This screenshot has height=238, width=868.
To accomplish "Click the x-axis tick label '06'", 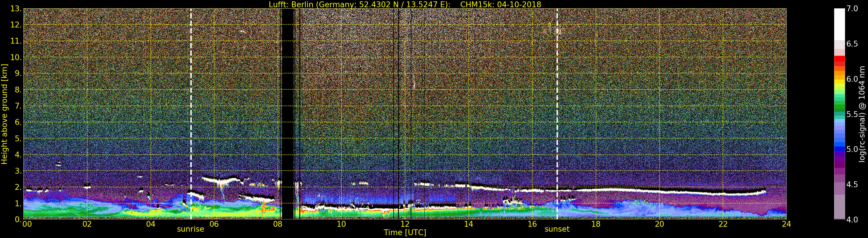I will pyautogui.click(x=214, y=224).
